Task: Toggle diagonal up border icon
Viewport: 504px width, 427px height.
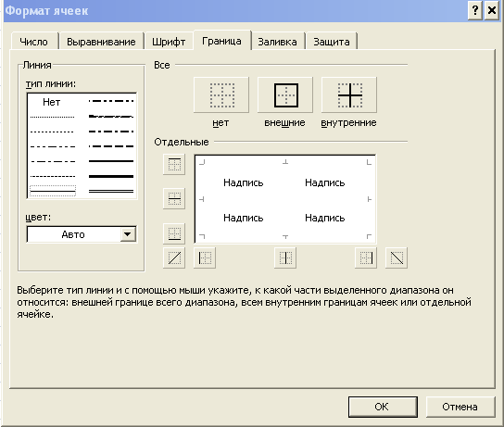Action: coord(174,257)
